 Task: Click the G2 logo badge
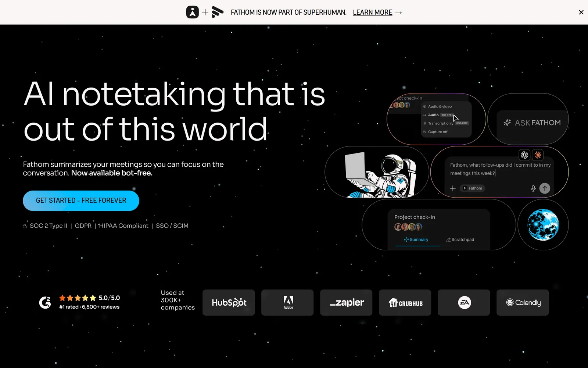pyautogui.click(x=45, y=302)
